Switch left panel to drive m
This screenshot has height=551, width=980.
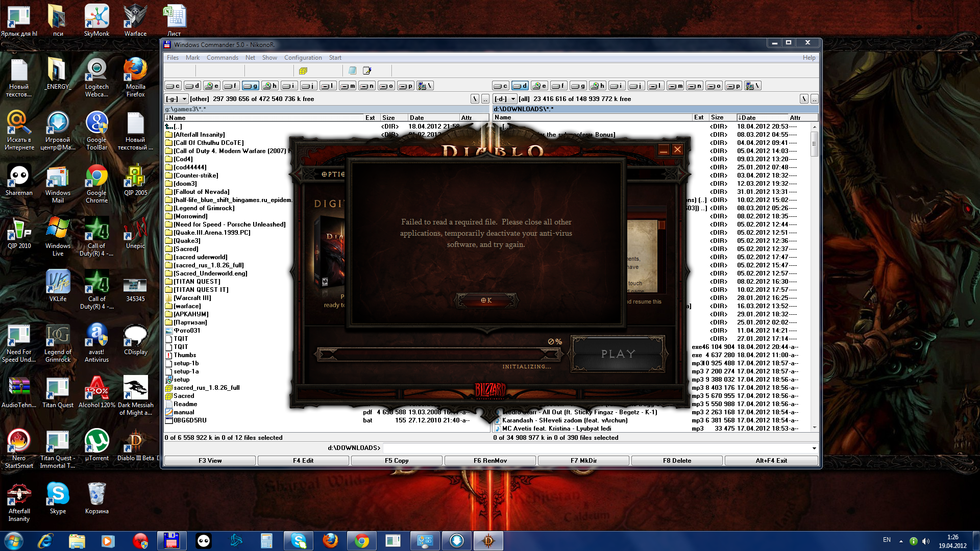[348, 86]
